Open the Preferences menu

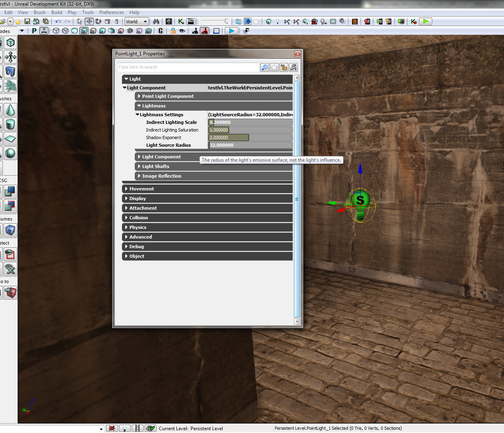[x=111, y=12]
